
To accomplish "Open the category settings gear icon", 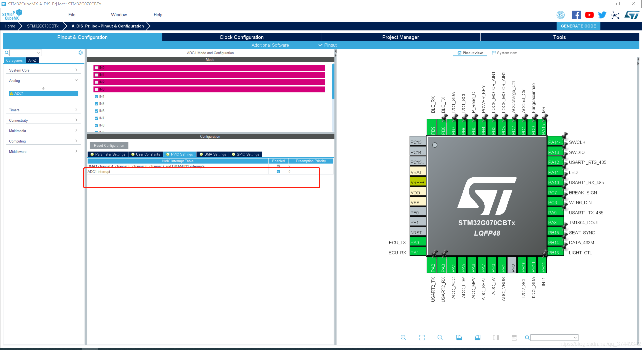I will (81, 53).
